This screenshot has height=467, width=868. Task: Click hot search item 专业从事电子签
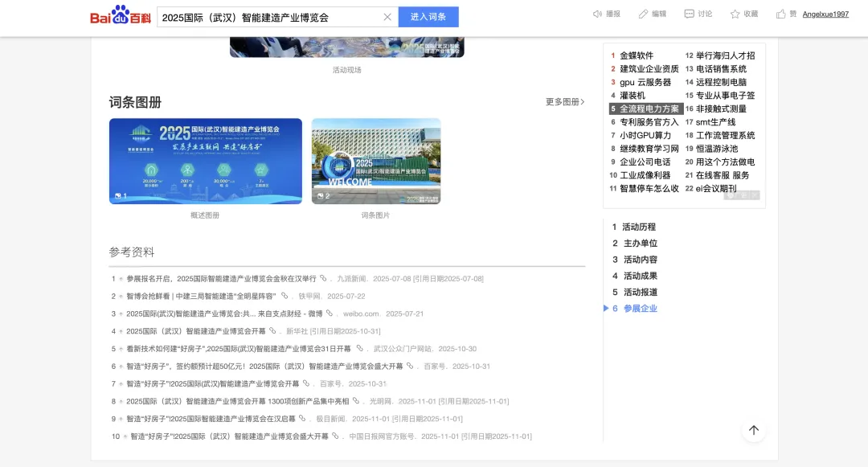(x=726, y=95)
